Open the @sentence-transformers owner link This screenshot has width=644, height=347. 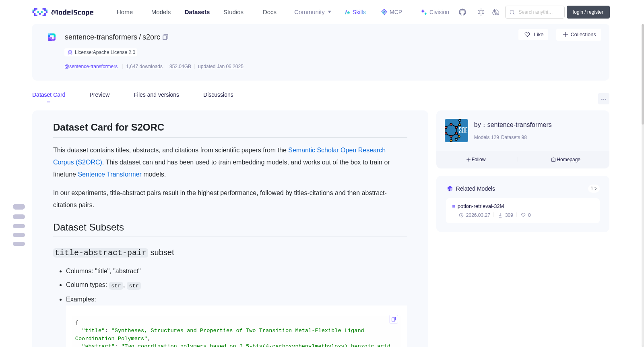(x=91, y=66)
